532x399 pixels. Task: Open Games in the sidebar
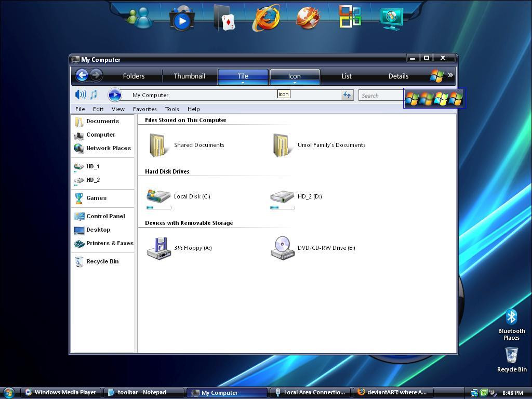point(90,198)
